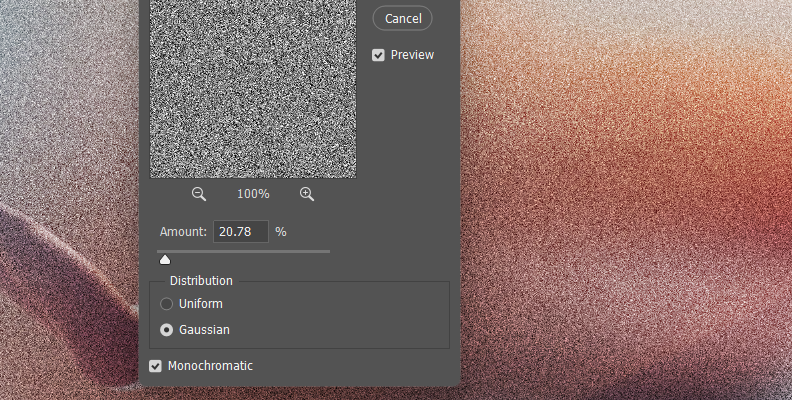Click the Amount value field
This screenshot has width=792, height=400.
(241, 232)
